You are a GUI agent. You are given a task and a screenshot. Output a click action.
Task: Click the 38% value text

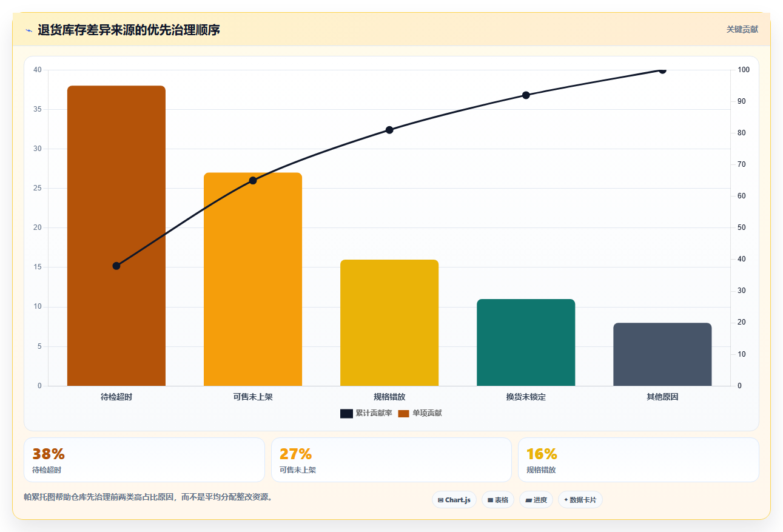[x=49, y=454]
